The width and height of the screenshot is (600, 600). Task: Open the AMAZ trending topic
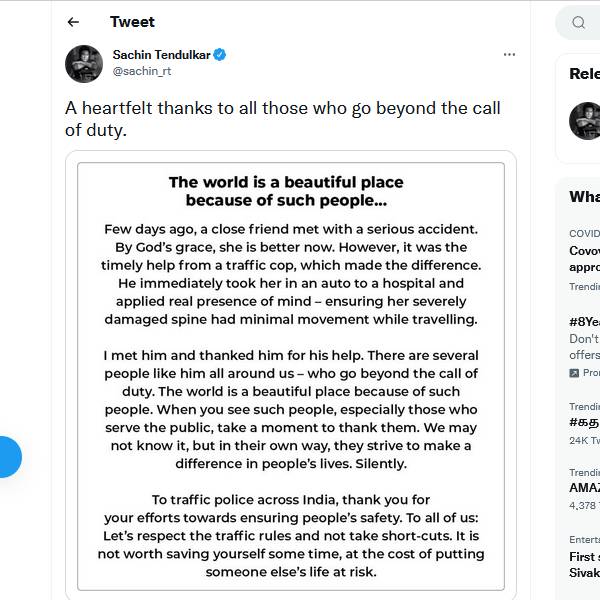[x=584, y=489]
